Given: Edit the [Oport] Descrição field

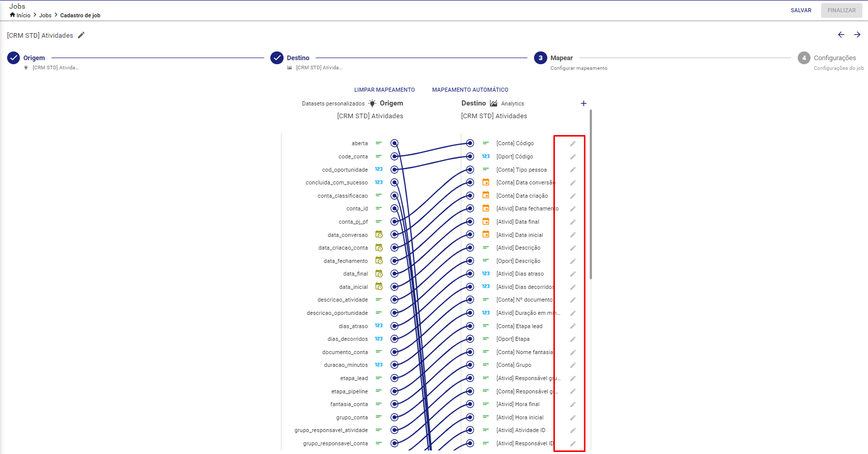Looking at the screenshot, I should pos(573,261).
